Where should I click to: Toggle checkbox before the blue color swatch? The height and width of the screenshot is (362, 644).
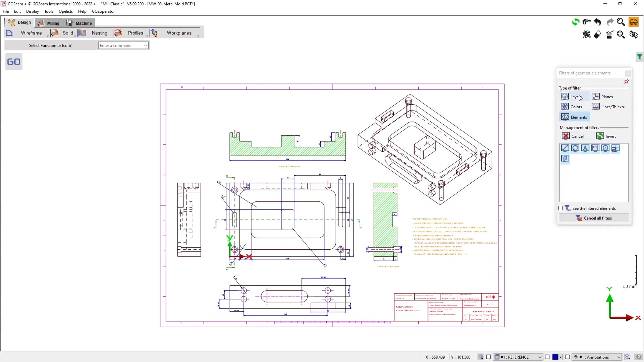[547, 357]
